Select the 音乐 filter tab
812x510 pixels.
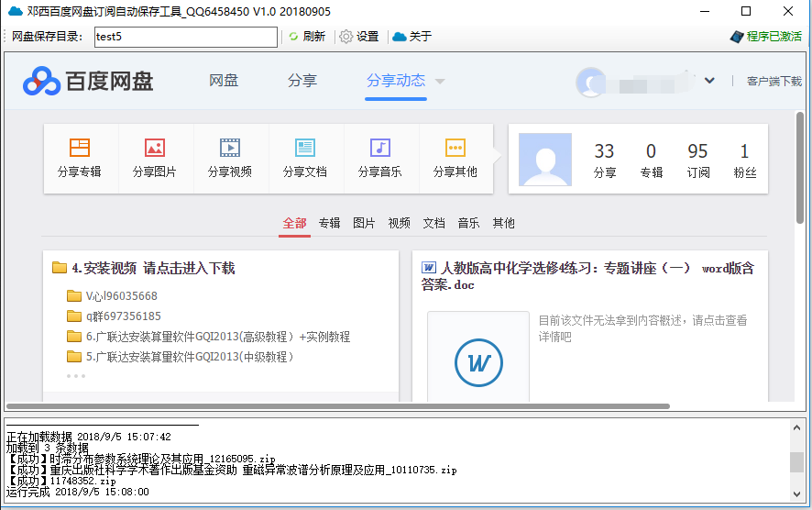click(468, 224)
